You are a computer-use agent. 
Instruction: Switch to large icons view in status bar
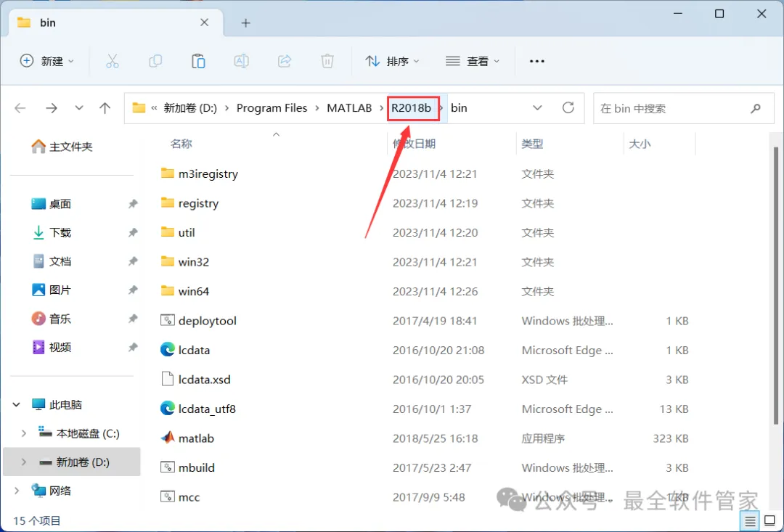(x=769, y=521)
